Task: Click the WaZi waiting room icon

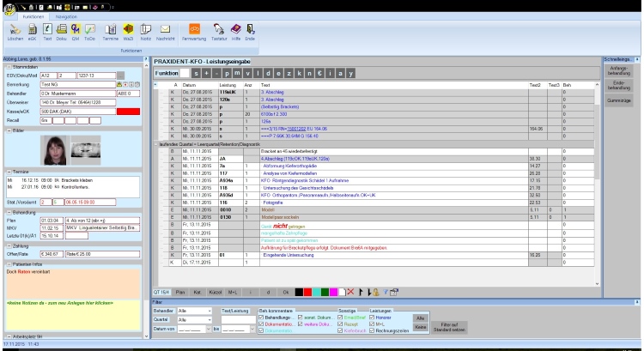Action: 125,32
